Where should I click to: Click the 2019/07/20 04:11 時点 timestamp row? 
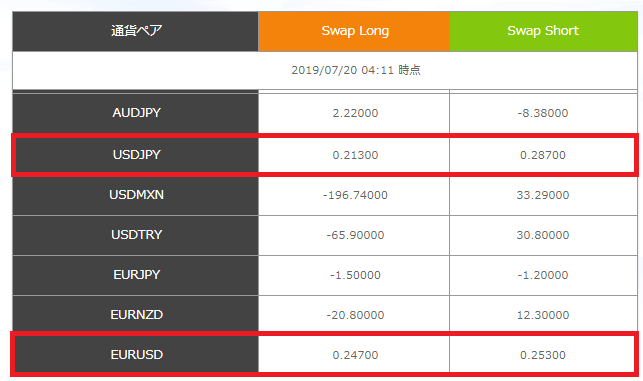coord(325,70)
